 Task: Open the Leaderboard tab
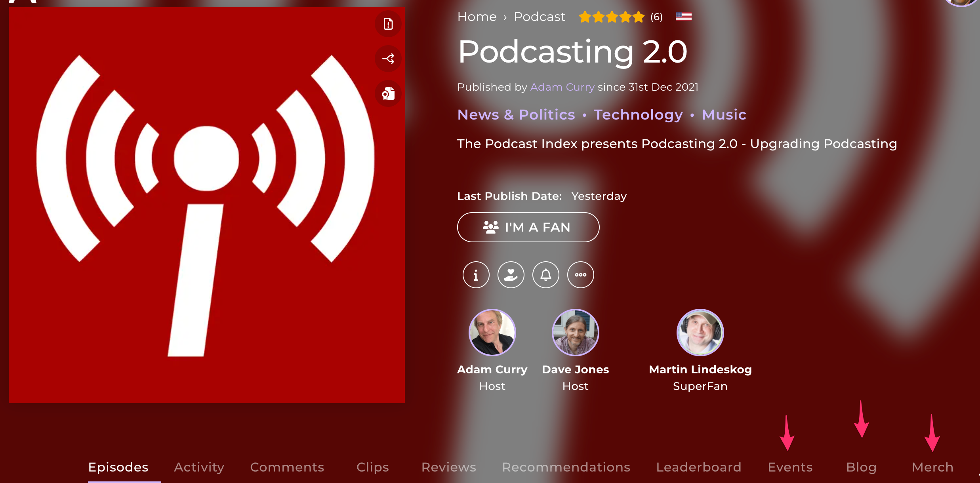coord(699,467)
